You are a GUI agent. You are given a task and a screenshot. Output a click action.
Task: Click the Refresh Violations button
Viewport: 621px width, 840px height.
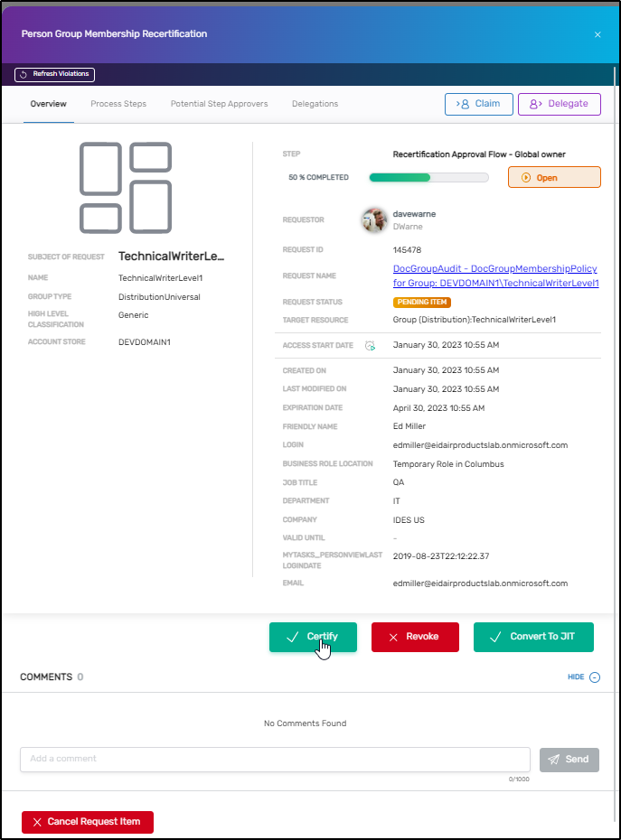[55, 74]
